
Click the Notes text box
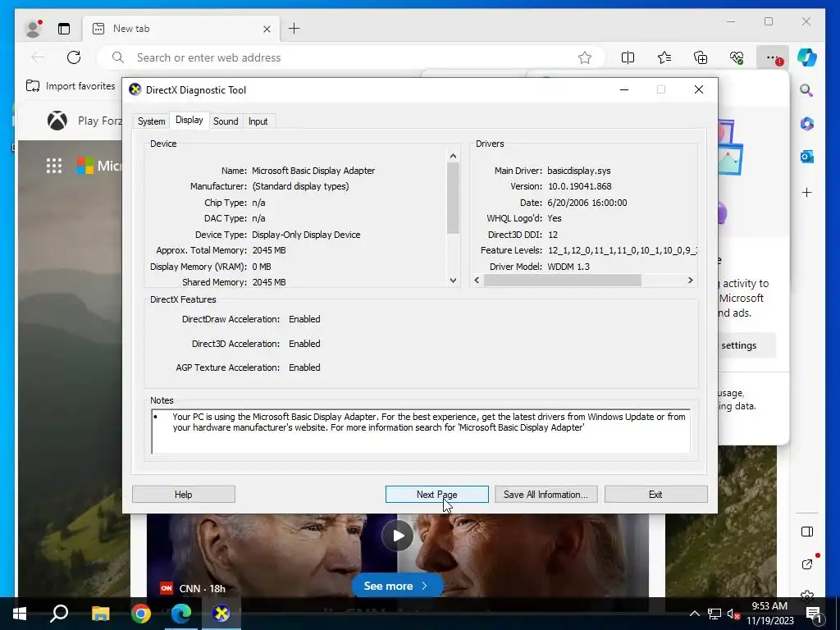(421, 431)
